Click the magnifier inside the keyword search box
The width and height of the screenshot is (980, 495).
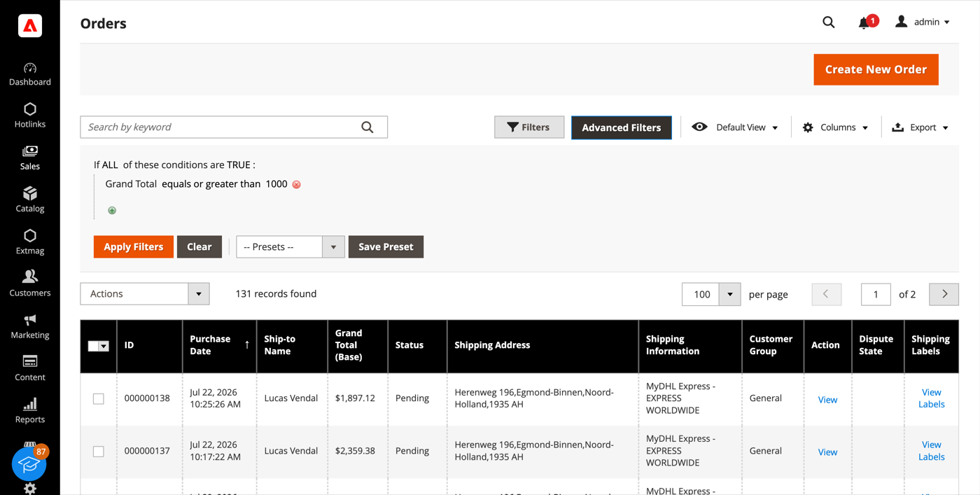367,127
